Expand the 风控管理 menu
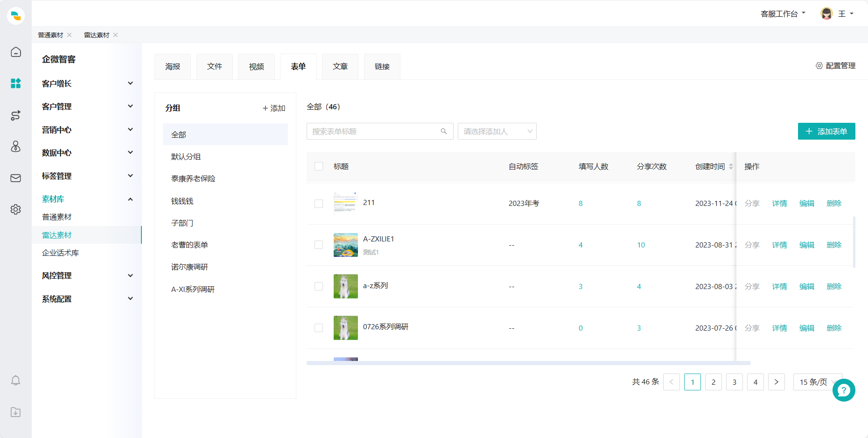This screenshot has width=868, height=438. pyautogui.click(x=87, y=276)
